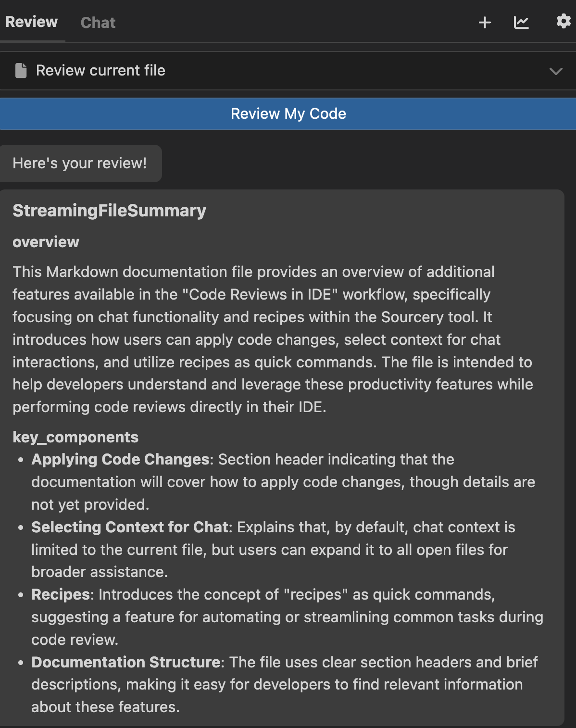Click the "Here's your review!" message bubble
This screenshot has height=728, width=576.
coord(80,163)
